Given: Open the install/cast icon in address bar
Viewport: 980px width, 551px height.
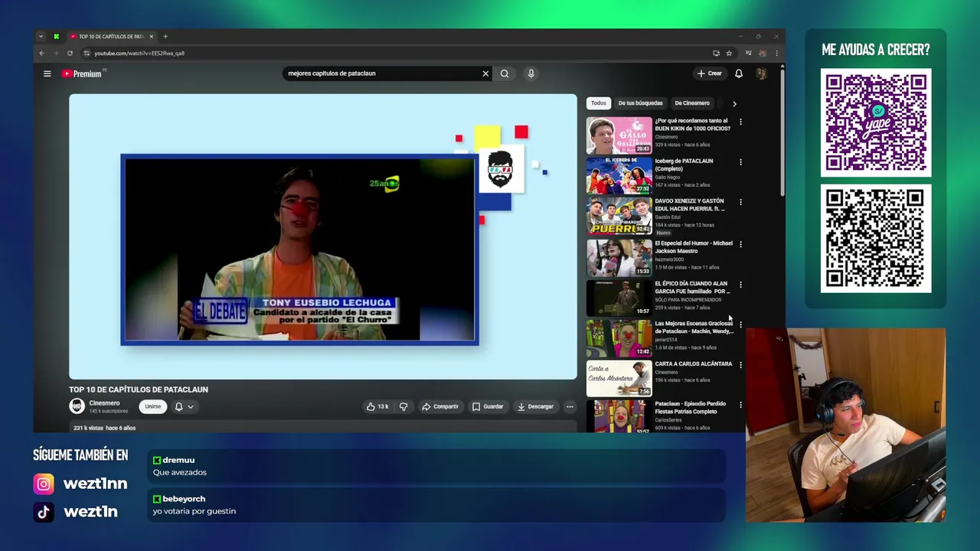Looking at the screenshot, I should (716, 53).
